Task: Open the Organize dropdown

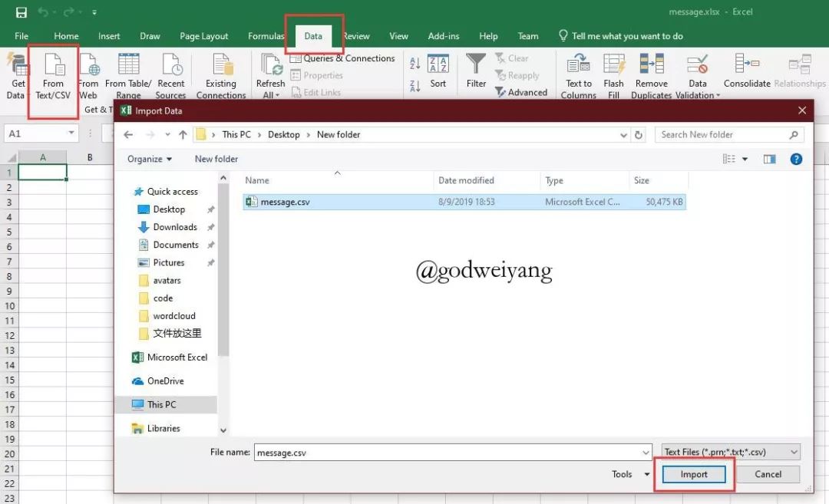Action: 150,159
